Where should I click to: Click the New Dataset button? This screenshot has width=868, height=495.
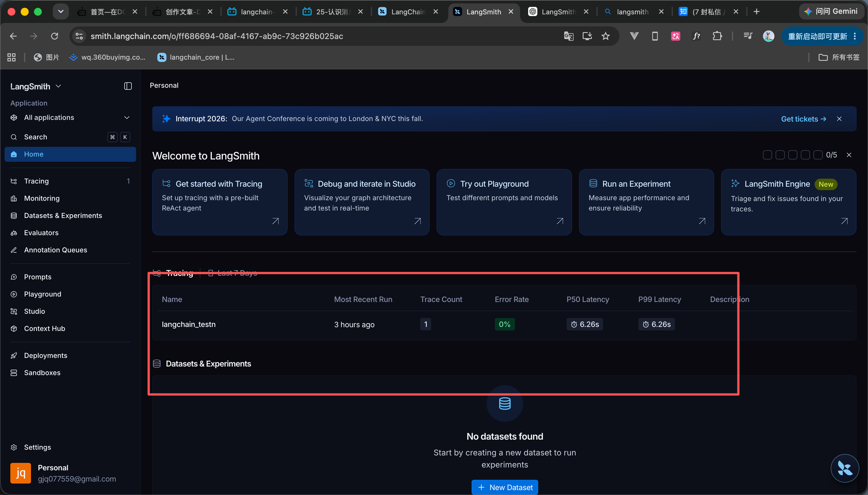coord(505,487)
